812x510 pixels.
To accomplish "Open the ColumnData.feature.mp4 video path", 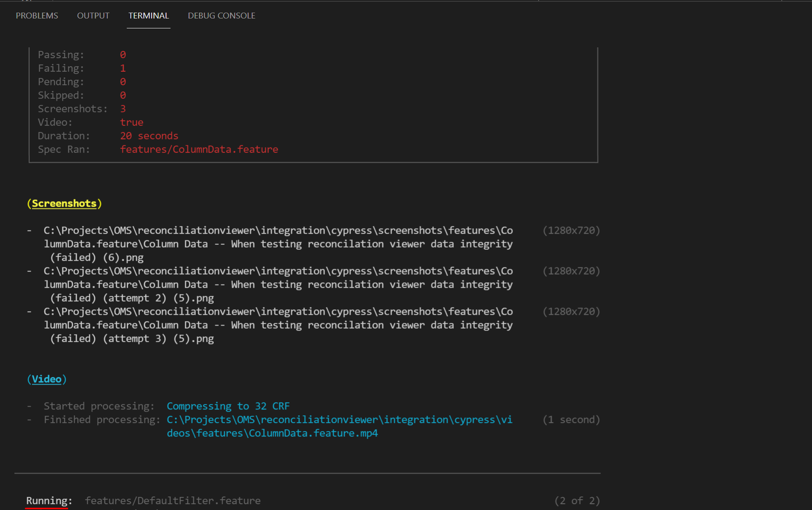I will click(x=340, y=427).
